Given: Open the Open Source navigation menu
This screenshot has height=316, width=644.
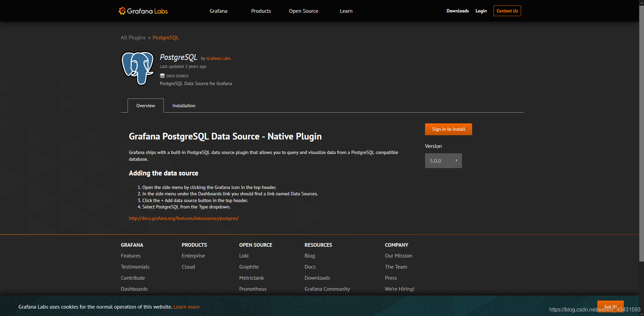Looking at the screenshot, I should [304, 11].
